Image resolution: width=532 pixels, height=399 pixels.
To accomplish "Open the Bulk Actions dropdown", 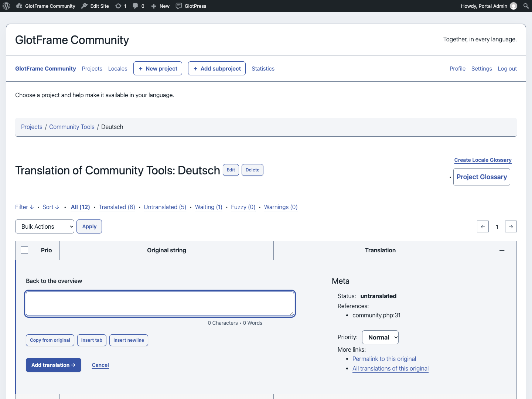I will pyautogui.click(x=45, y=226).
